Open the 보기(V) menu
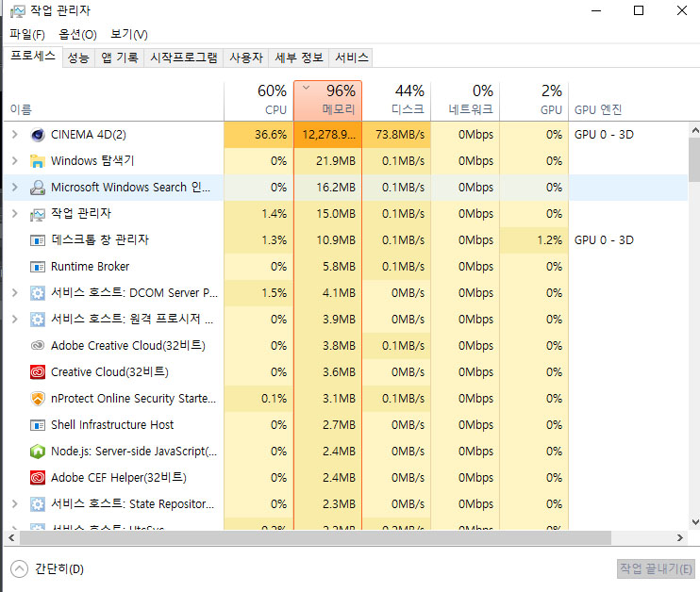The image size is (700, 592). [x=129, y=34]
